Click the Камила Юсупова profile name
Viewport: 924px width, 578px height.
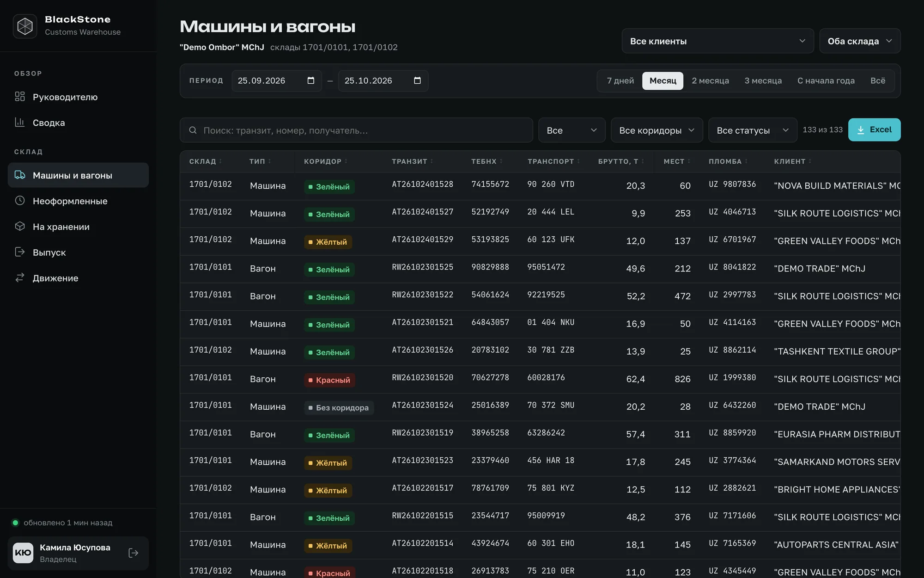(75, 547)
